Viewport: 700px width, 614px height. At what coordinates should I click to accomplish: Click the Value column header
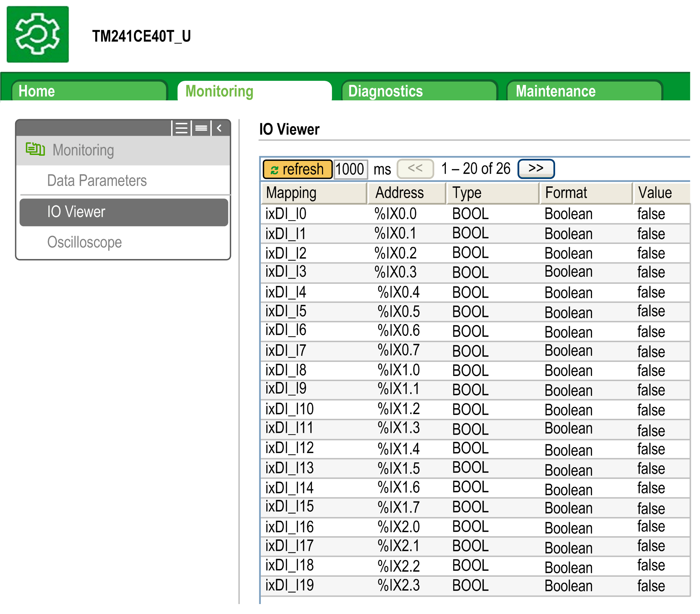(660, 193)
